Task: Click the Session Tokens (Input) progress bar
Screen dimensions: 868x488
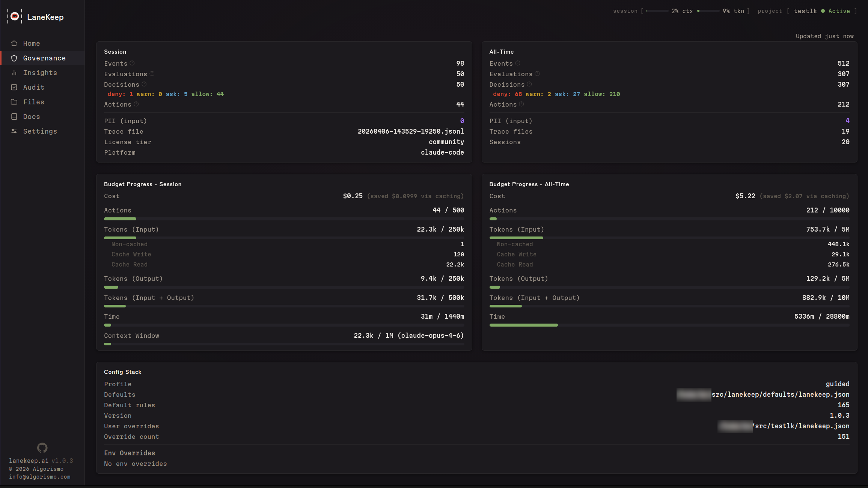Action: (284, 238)
